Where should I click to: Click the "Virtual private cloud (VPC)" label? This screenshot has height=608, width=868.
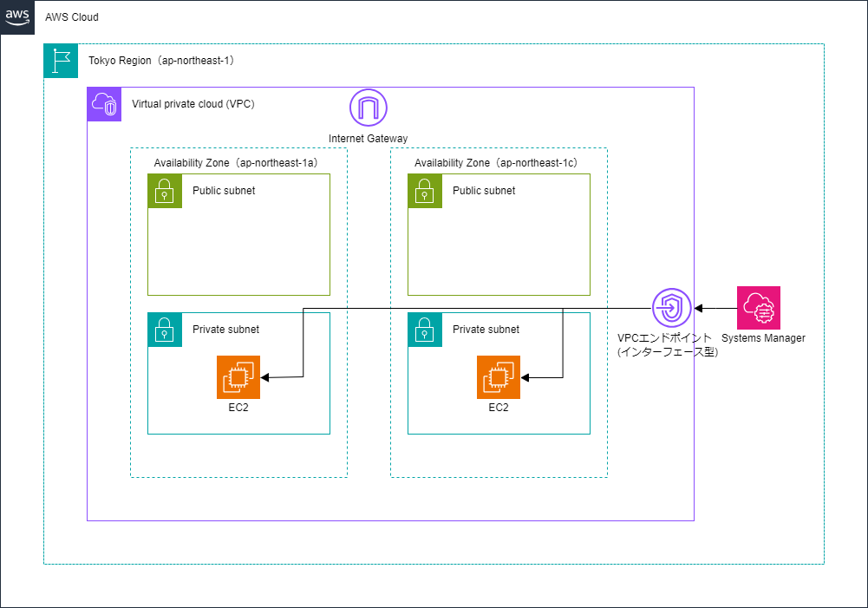(x=193, y=103)
